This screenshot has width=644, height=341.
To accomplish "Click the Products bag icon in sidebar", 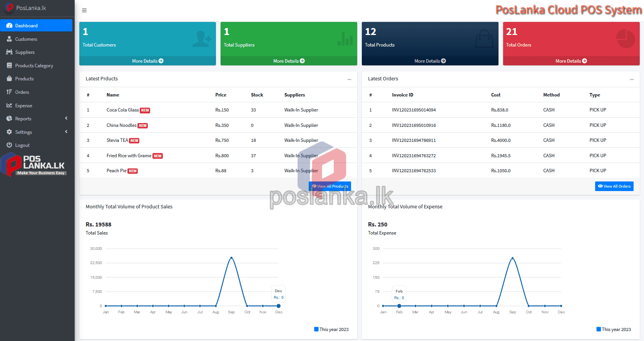I will [x=9, y=79].
